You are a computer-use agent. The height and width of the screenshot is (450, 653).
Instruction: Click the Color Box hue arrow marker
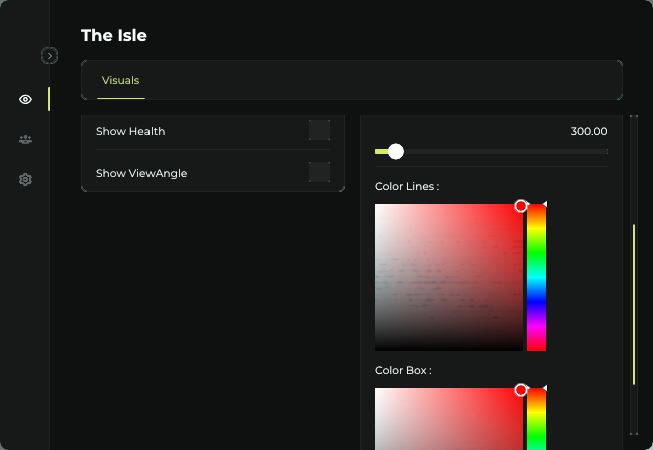[x=544, y=388]
